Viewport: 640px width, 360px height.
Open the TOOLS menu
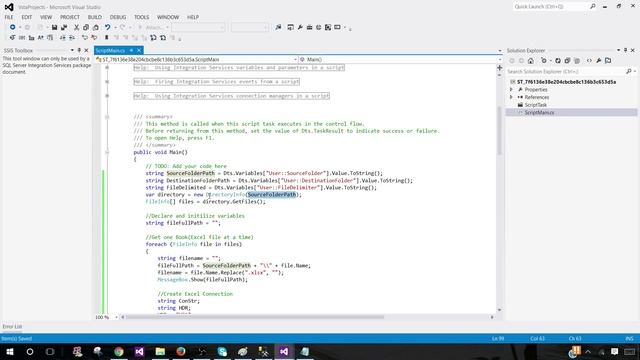click(x=142, y=17)
